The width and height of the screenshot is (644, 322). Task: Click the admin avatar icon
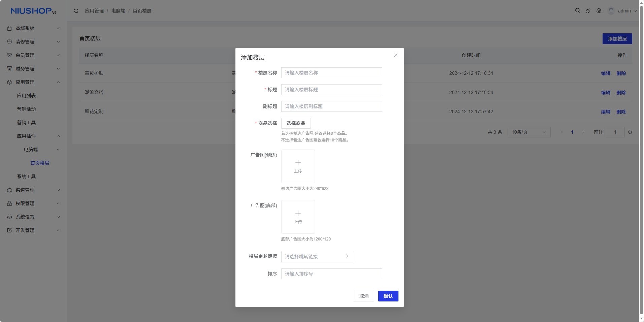pos(611,11)
